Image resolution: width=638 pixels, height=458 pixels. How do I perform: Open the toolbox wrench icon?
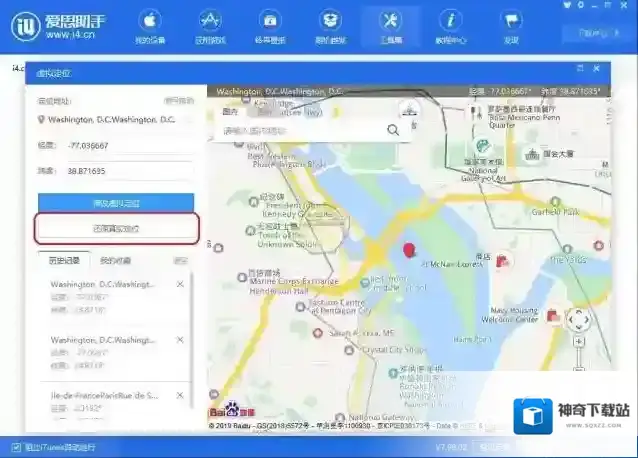(391, 27)
